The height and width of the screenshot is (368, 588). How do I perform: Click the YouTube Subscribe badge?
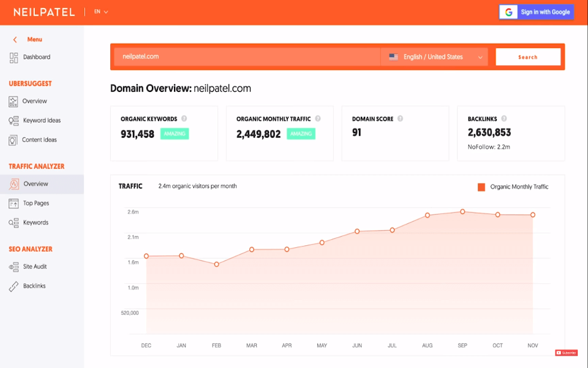566,353
